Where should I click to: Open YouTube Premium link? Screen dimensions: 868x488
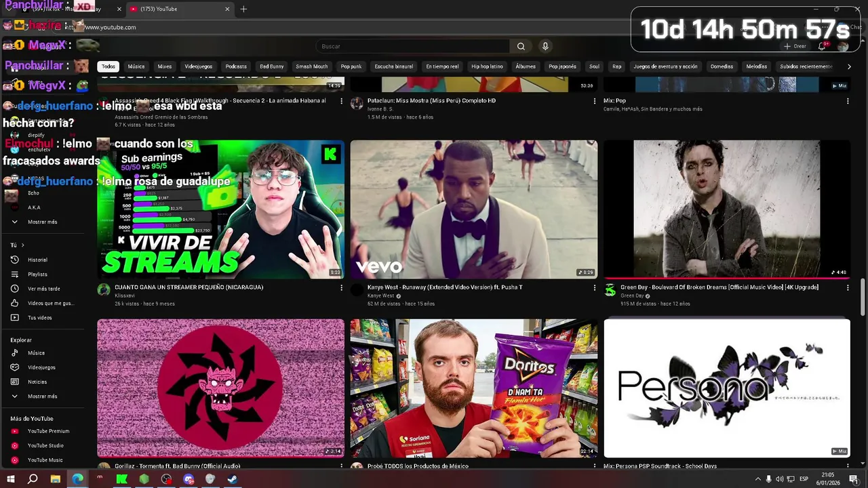(x=48, y=431)
